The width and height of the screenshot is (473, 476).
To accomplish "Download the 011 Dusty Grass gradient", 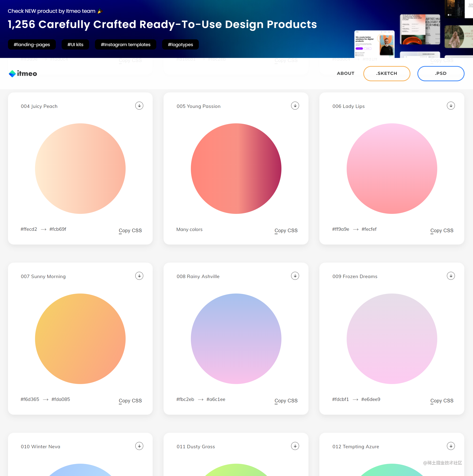I will click(x=295, y=446).
